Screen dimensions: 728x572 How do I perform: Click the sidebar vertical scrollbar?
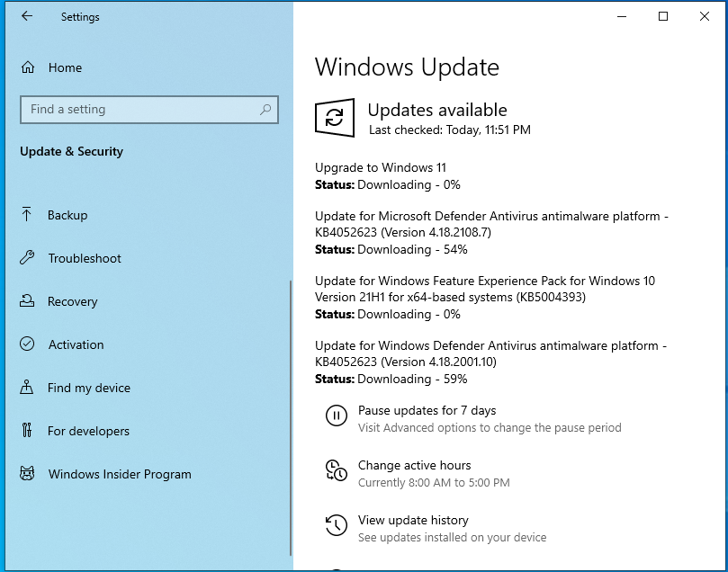coord(291,417)
